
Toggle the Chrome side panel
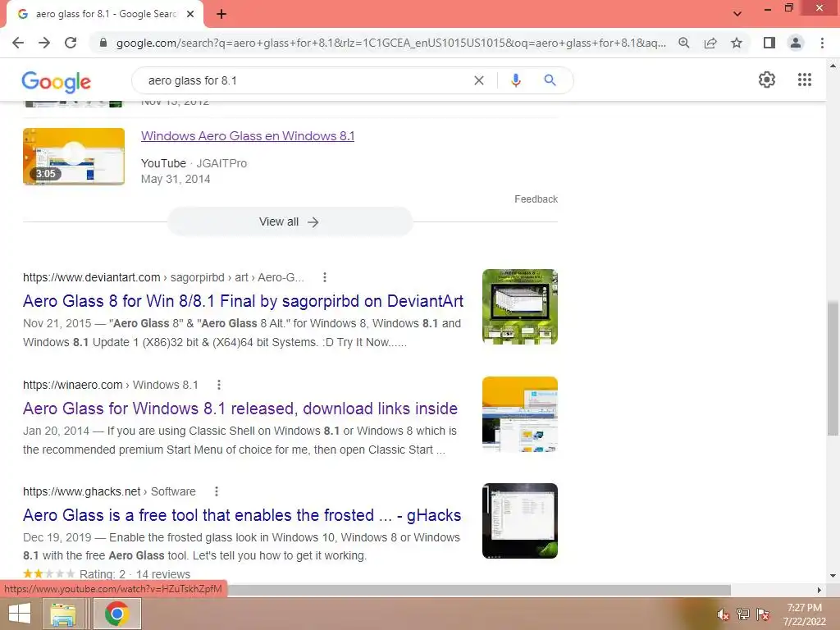(x=769, y=43)
